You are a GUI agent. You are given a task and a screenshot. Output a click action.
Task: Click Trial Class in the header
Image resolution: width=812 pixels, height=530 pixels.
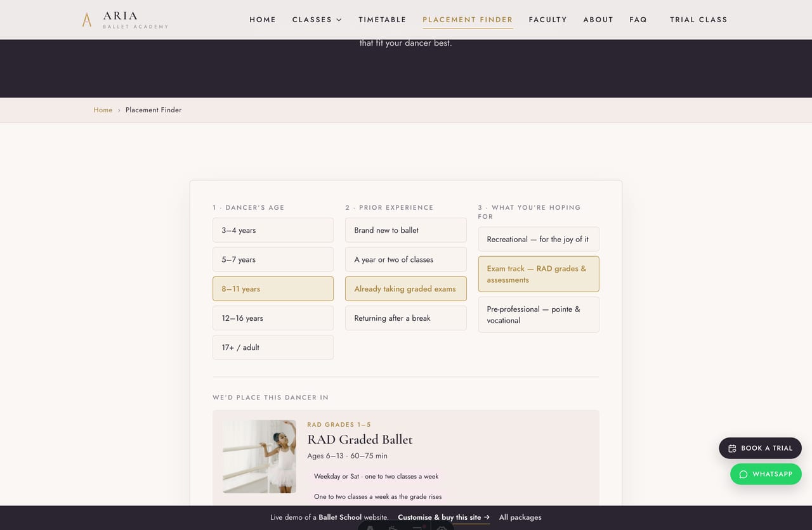[x=698, y=20]
